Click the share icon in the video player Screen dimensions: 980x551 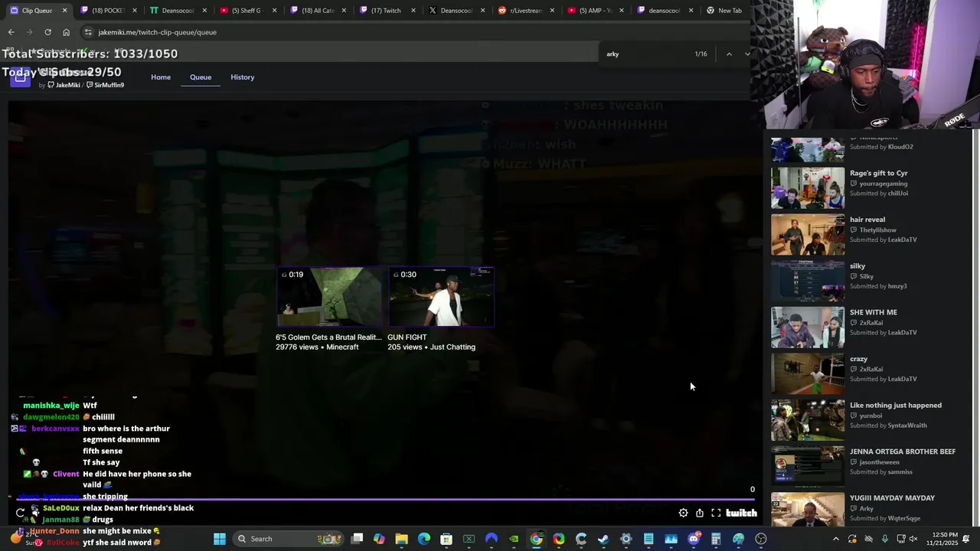pyautogui.click(x=699, y=514)
